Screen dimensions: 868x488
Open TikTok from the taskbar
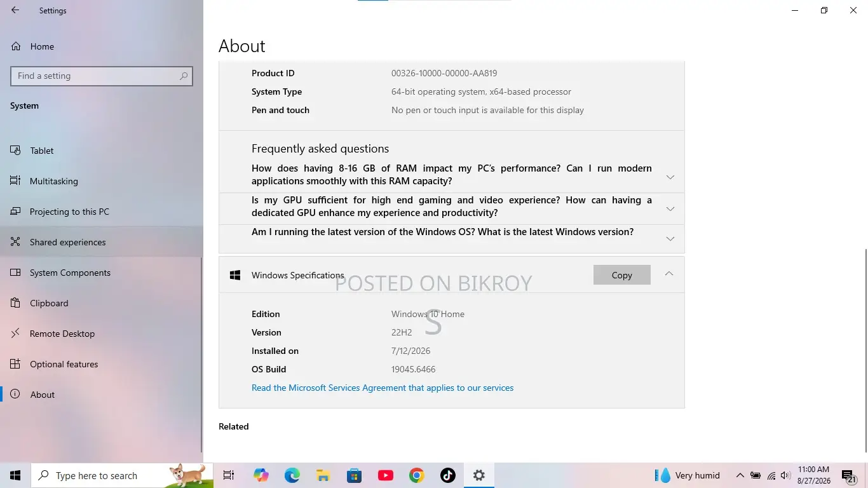(447, 475)
